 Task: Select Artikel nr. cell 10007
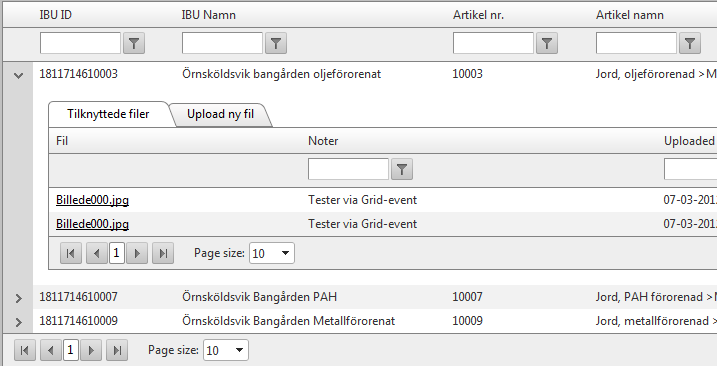(x=467, y=297)
